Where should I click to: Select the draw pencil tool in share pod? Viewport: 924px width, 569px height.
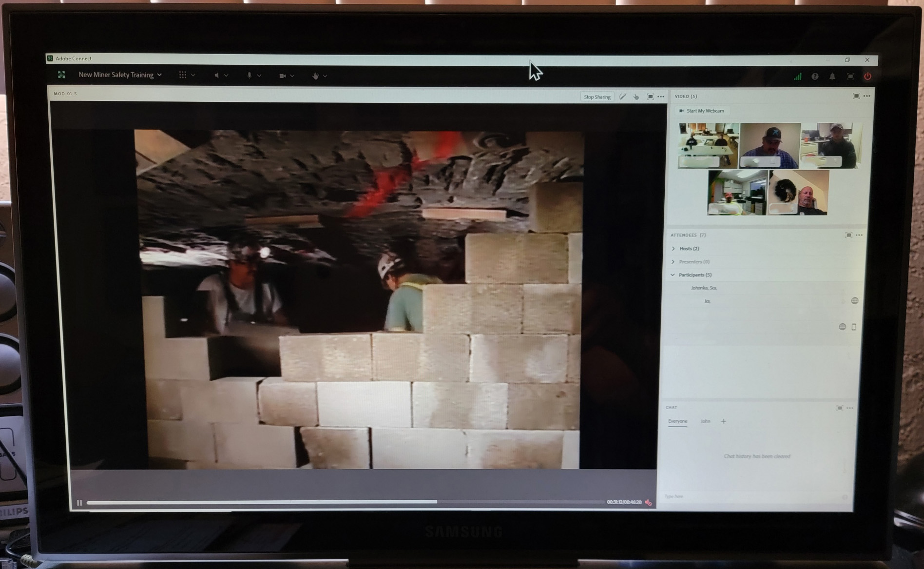tap(623, 97)
